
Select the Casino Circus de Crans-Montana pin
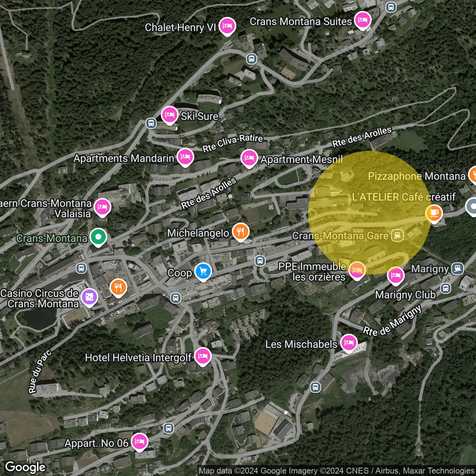pyautogui.click(x=89, y=297)
